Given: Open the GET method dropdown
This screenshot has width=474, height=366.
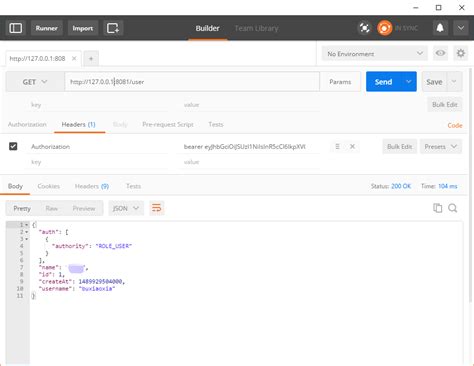Looking at the screenshot, I should (x=35, y=82).
